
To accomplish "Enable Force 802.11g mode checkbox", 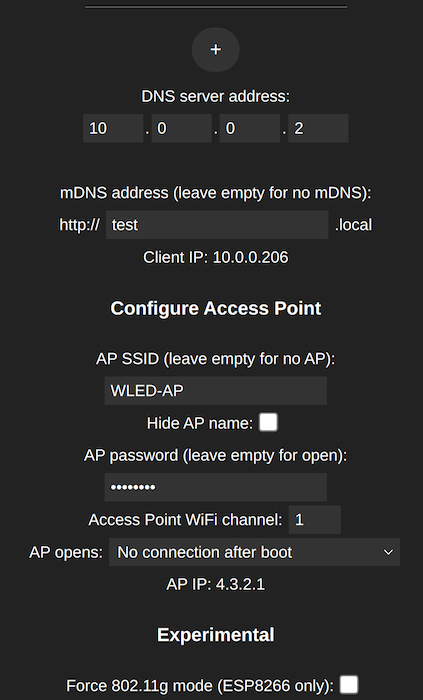I will click(348, 684).
